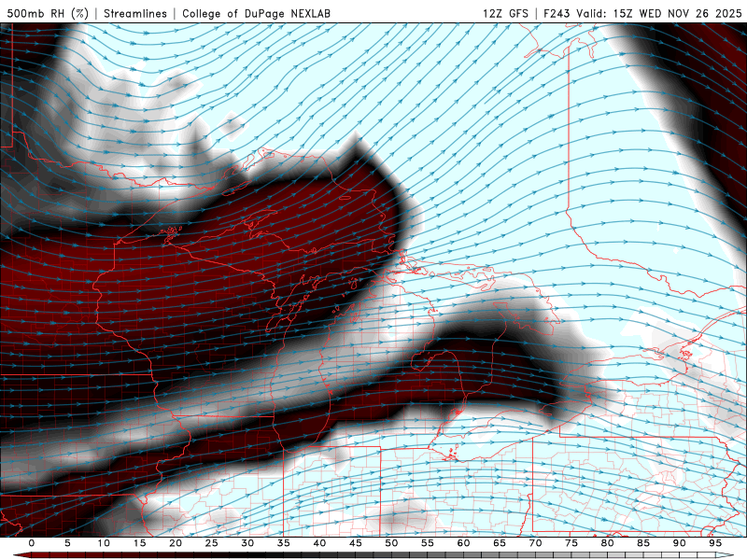Click the "500mb RH (%)" title text
Viewport: 747px width, 560px height.
(48, 13)
